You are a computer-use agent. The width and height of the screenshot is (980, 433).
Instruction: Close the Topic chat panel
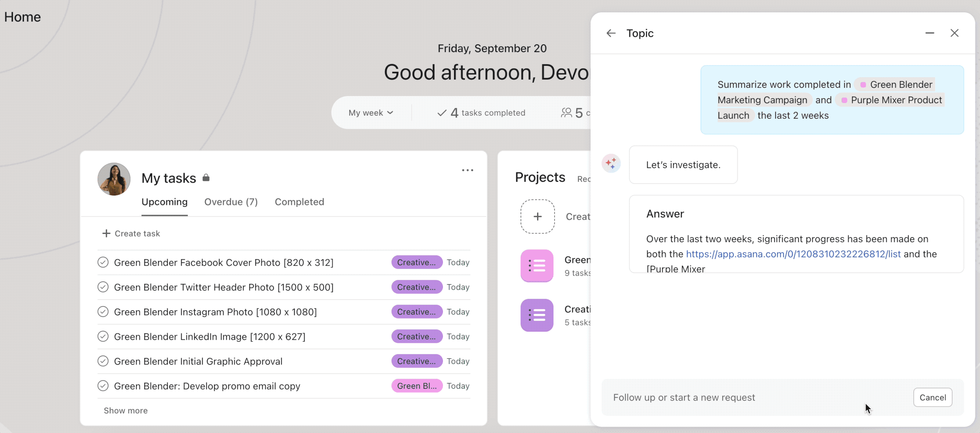pyautogui.click(x=954, y=33)
